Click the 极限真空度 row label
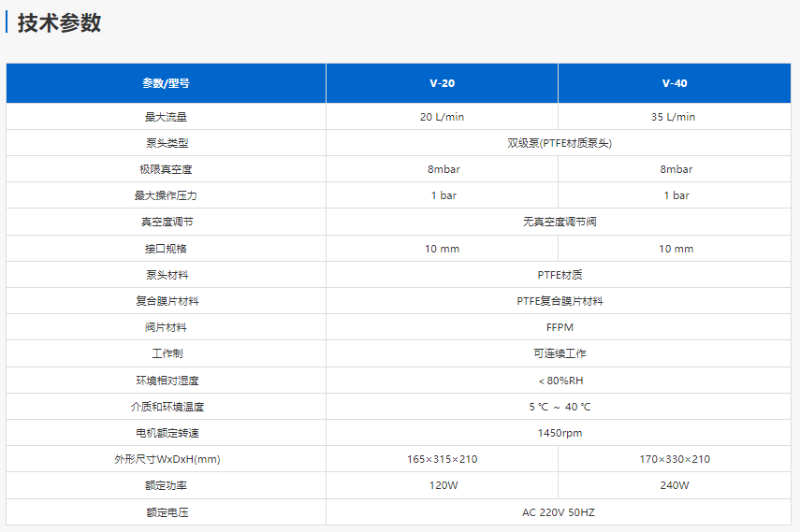This screenshot has height=532, width=800. (166, 169)
